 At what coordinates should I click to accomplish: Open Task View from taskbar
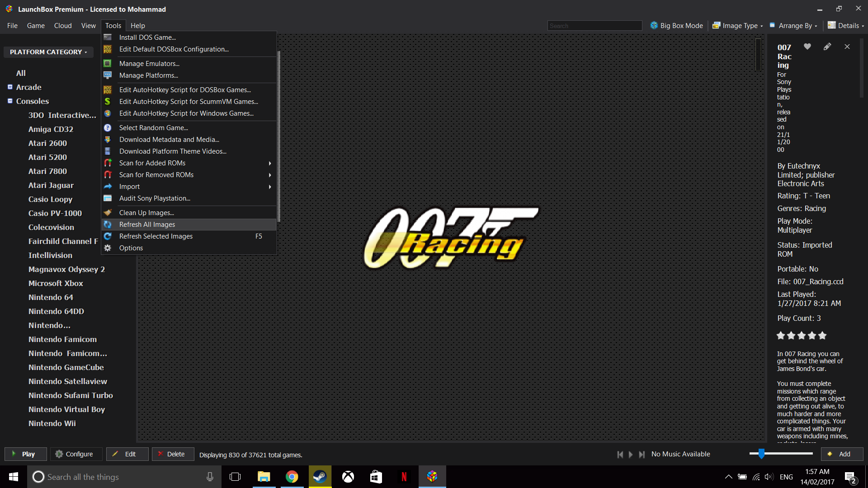[x=235, y=477]
